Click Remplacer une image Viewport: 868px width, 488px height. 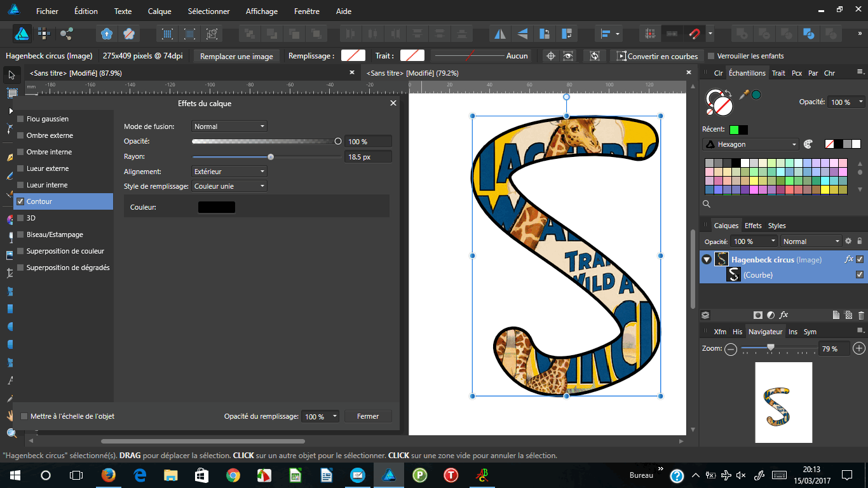click(236, 56)
